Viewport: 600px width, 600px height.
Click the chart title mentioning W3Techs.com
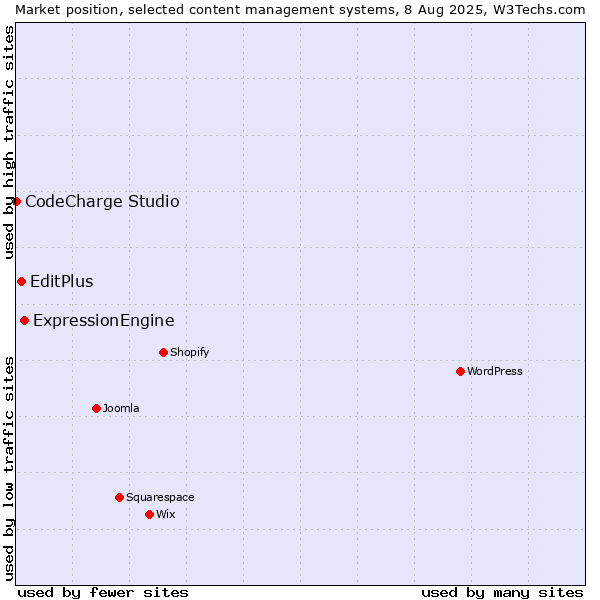(300, 10)
